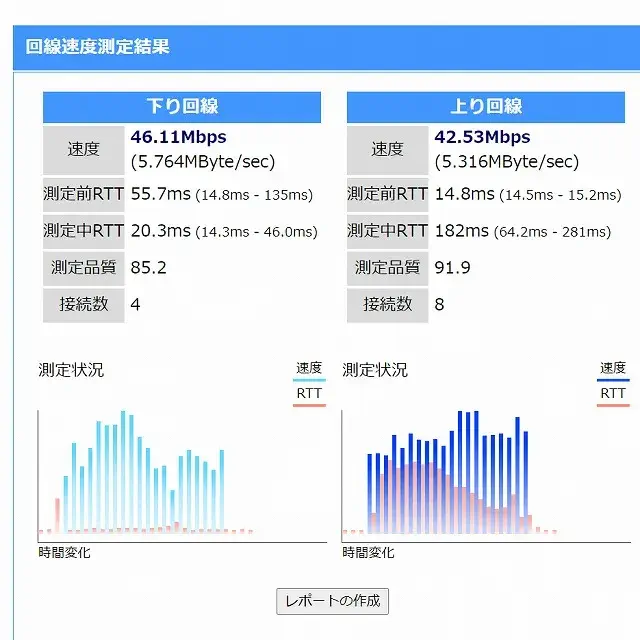Click the upload chart 時間変化 axis label

[368, 553]
